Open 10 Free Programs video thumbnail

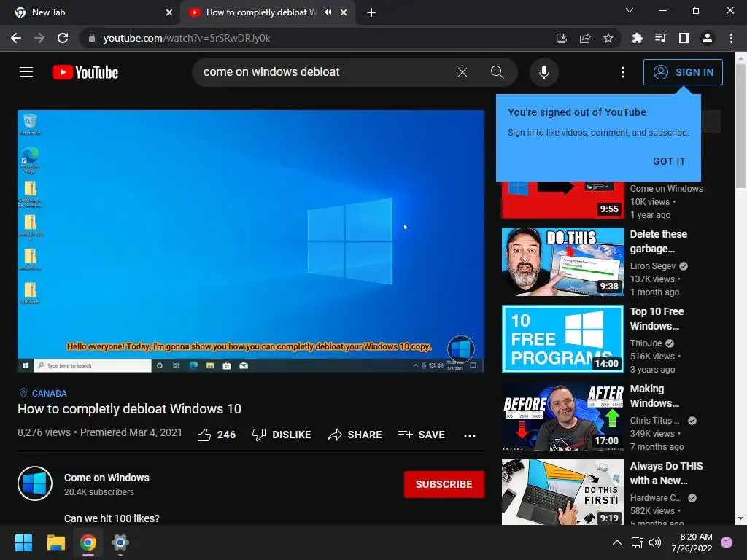pos(562,338)
